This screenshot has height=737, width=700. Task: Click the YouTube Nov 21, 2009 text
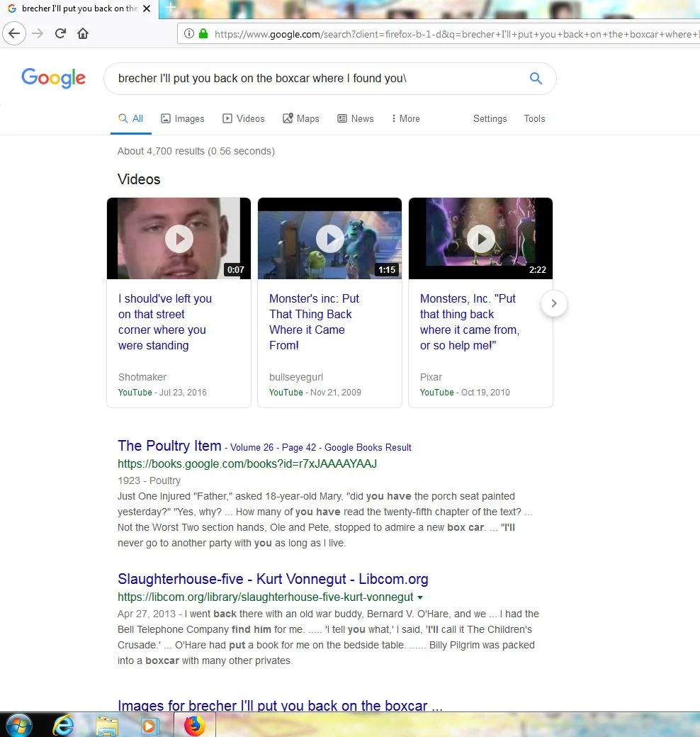click(315, 392)
